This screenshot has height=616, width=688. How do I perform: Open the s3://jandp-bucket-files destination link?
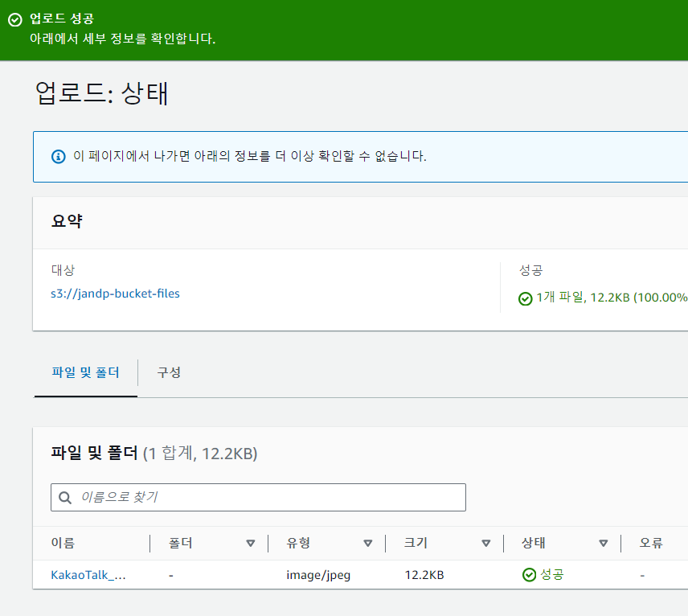(115, 294)
